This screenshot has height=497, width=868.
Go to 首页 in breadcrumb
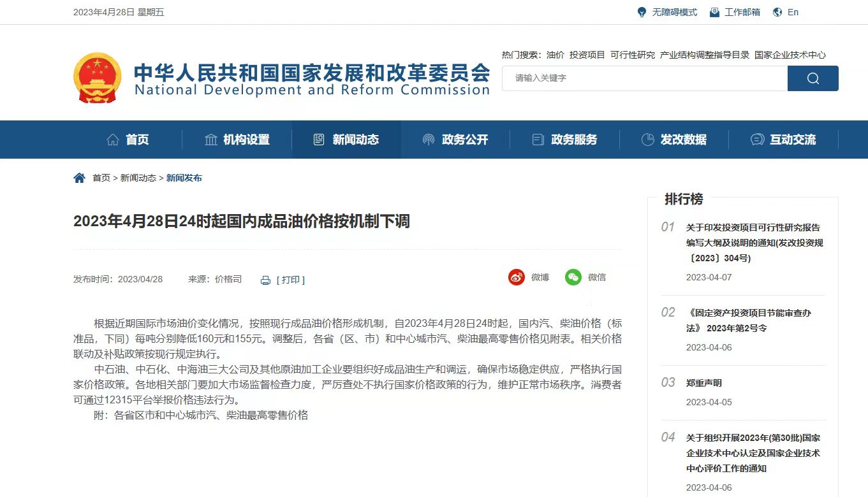(101, 178)
